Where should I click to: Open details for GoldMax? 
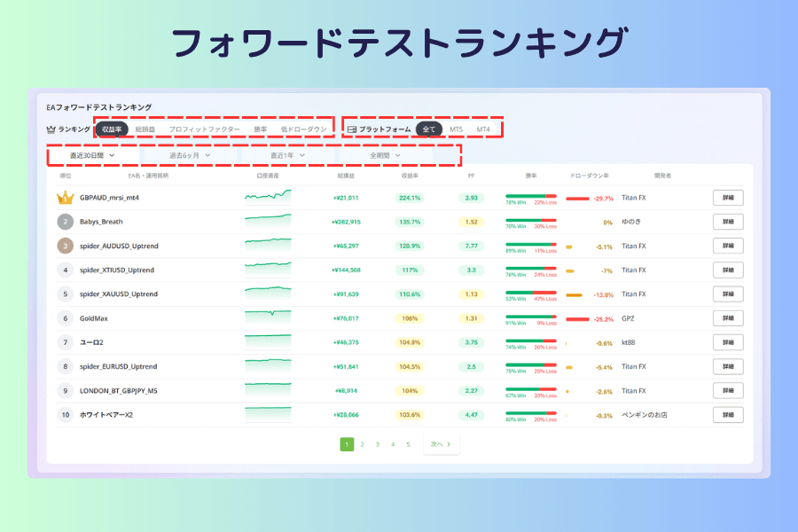click(728, 318)
